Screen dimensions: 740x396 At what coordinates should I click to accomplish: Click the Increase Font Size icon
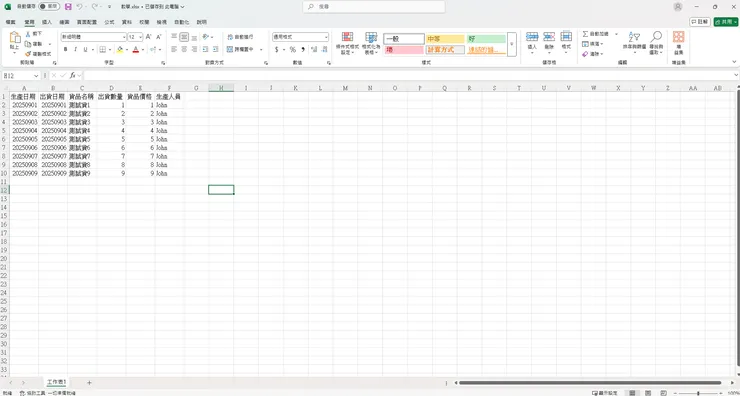click(148, 37)
